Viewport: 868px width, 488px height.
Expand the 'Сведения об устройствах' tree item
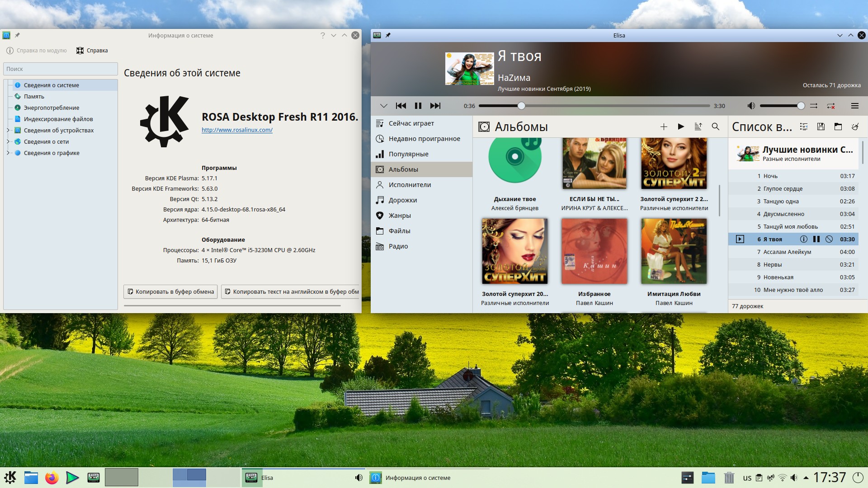(8, 131)
